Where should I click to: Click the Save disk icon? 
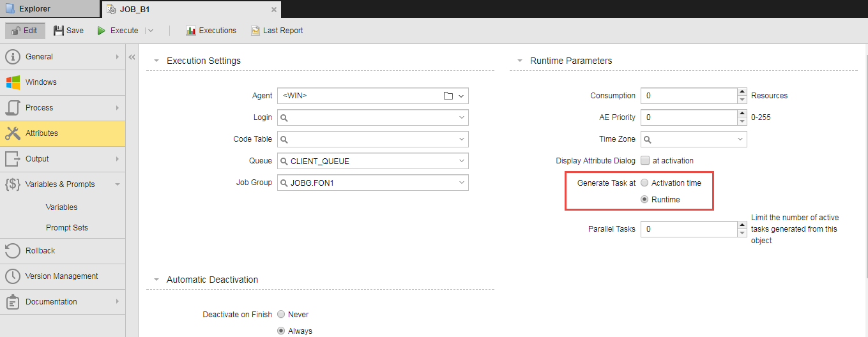pyautogui.click(x=59, y=31)
